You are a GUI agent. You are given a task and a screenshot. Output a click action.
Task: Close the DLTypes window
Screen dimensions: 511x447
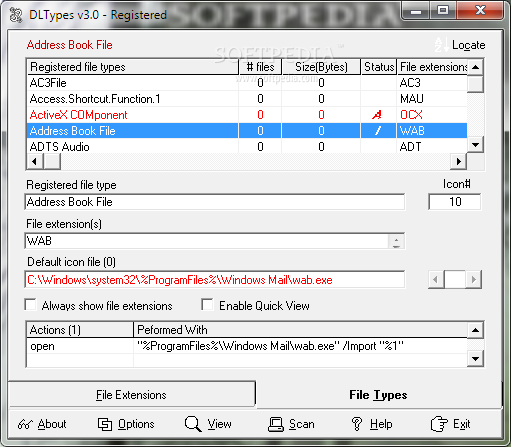pyautogui.click(x=480, y=11)
